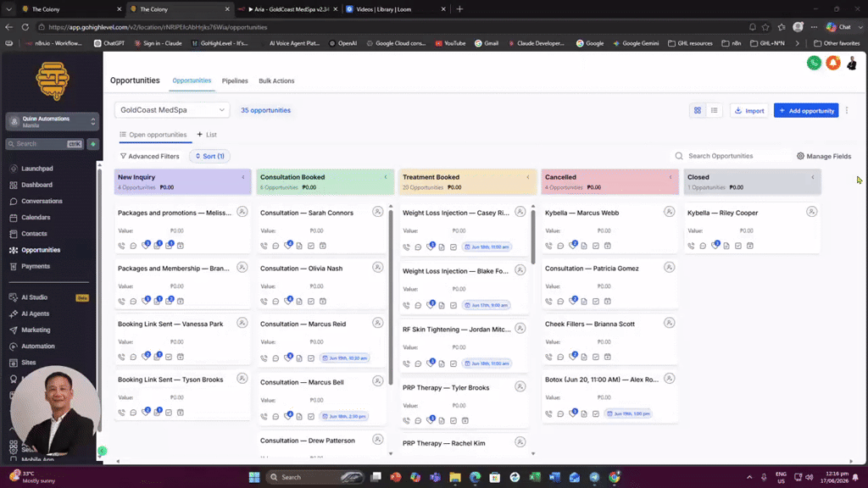Viewport: 868px width, 488px height.
Task: Call icon on Kybella — Marcus Webb card
Action: point(548,246)
